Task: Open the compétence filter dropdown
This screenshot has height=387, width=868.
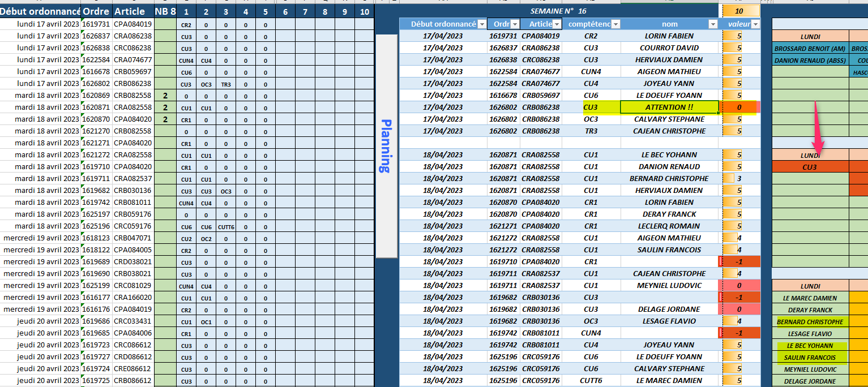Action: [x=615, y=24]
